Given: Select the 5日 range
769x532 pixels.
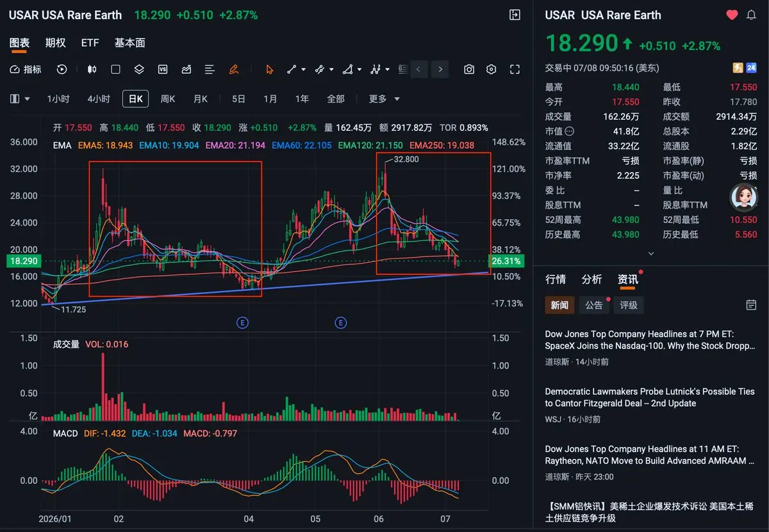Looking at the screenshot, I should click(x=238, y=99).
